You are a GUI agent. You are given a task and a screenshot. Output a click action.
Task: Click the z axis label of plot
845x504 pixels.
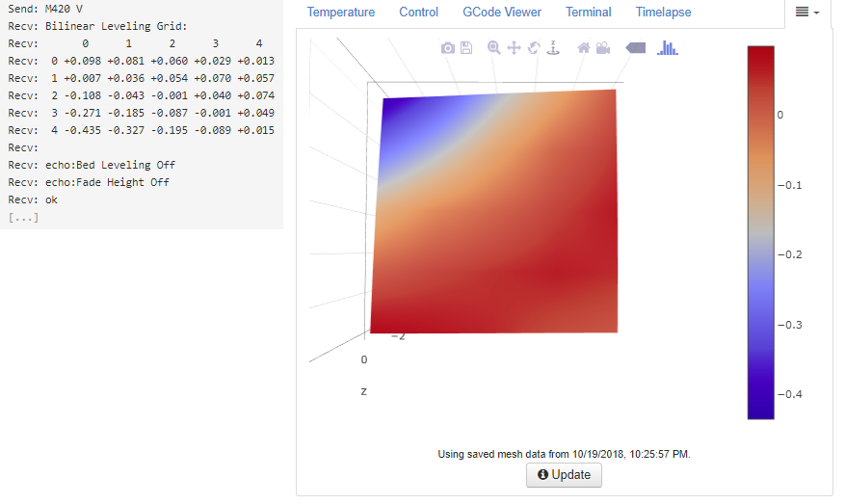pos(364,391)
